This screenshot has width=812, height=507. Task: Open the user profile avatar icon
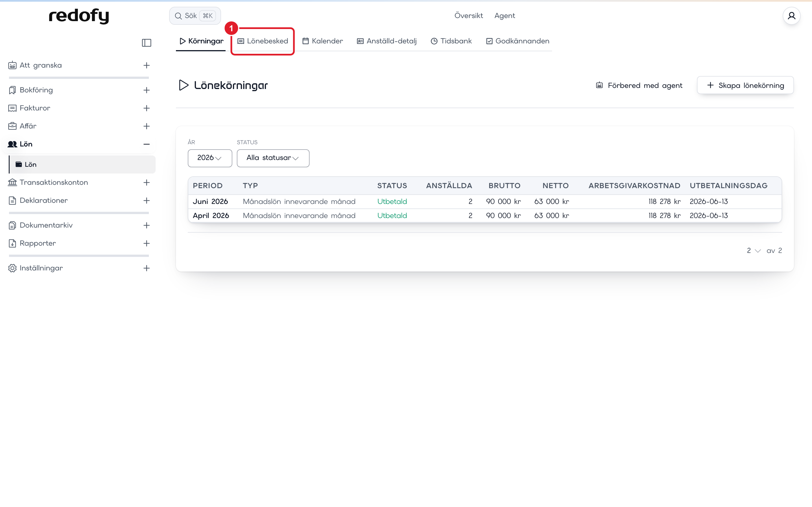point(791,16)
